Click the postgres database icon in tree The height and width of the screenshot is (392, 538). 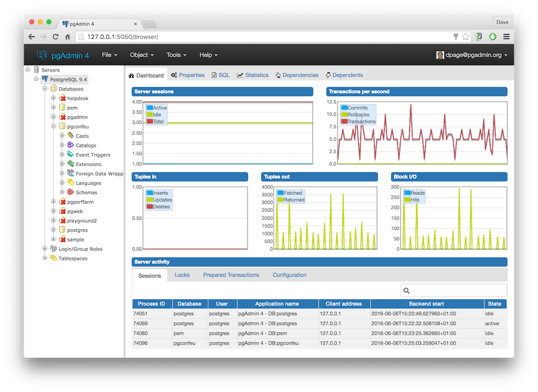point(62,229)
